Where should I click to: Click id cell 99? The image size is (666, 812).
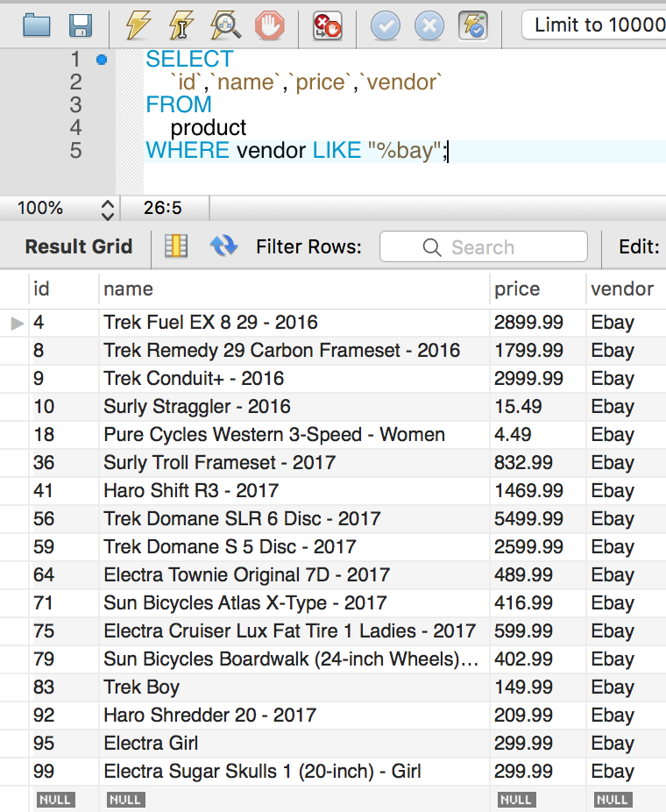point(64,771)
